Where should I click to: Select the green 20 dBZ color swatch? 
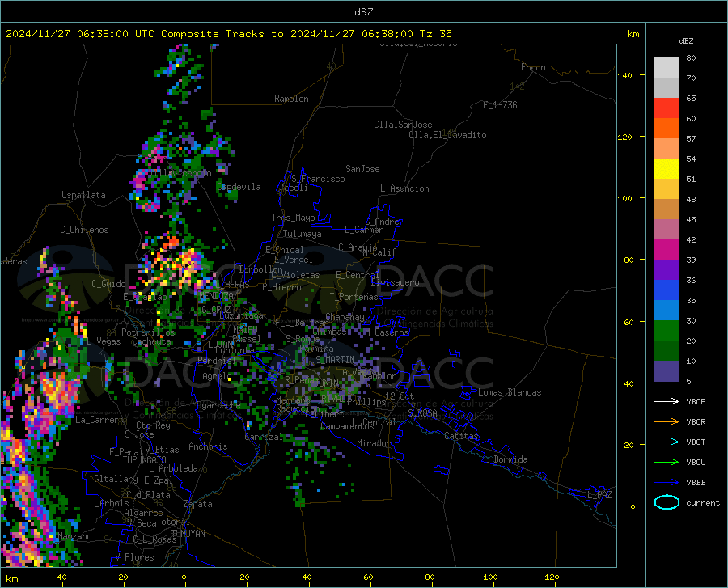(667, 331)
